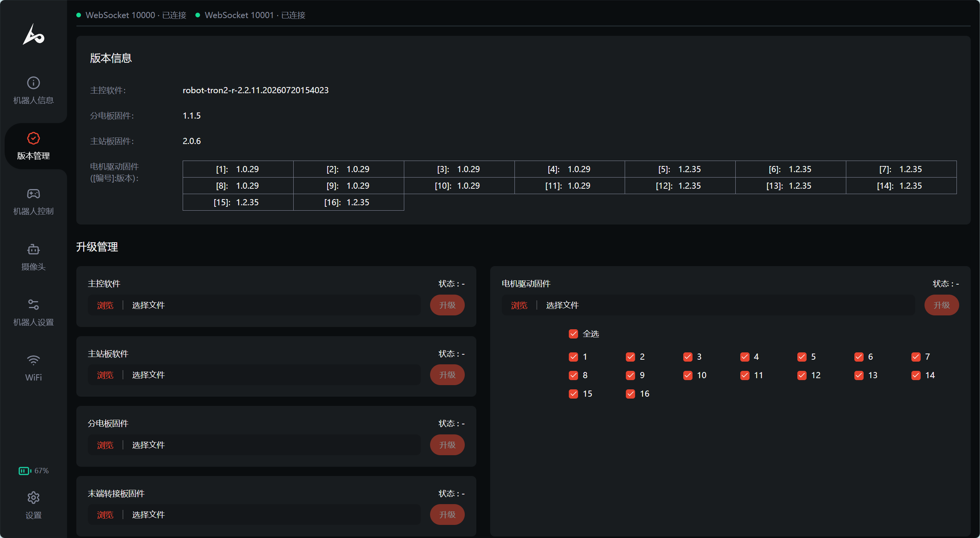Screen dimensions: 980x538
Task: Uncheck motor checkbox 4
Action: (x=745, y=357)
